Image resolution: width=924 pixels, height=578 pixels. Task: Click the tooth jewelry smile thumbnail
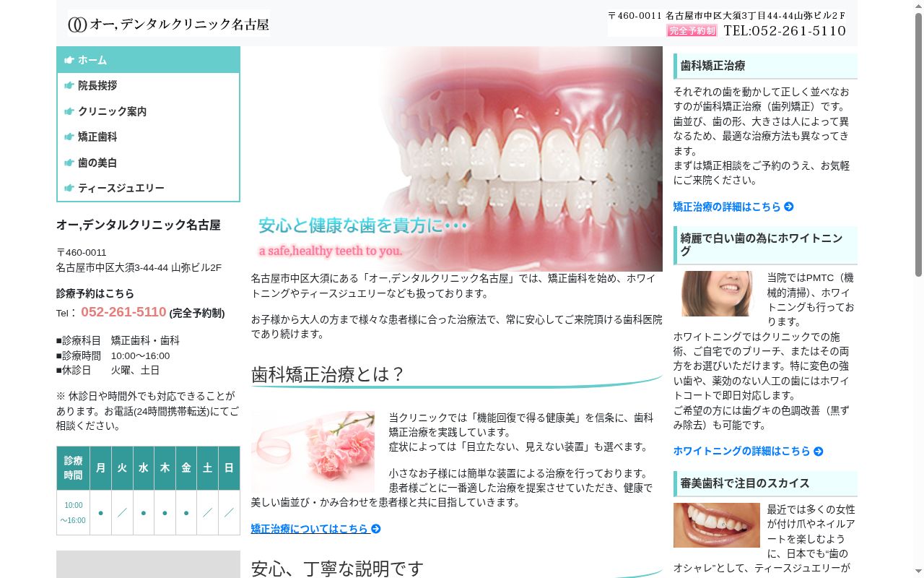pos(717,525)
